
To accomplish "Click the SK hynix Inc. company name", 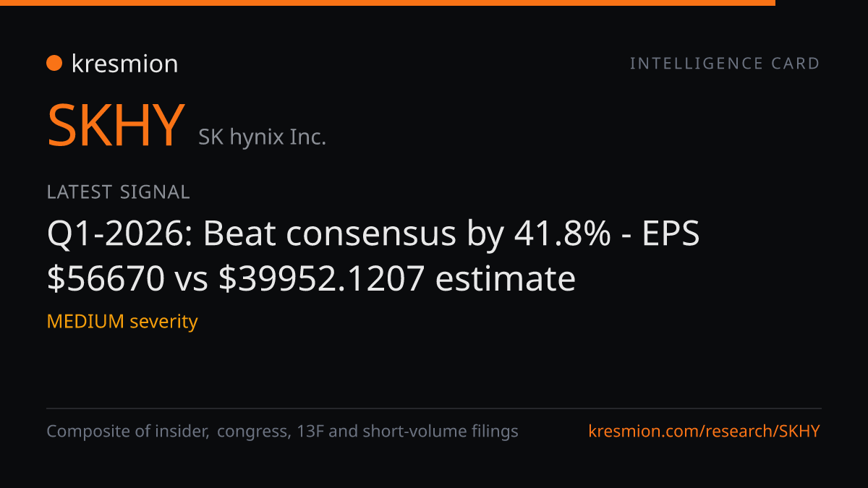I will [x=262, y=137].
